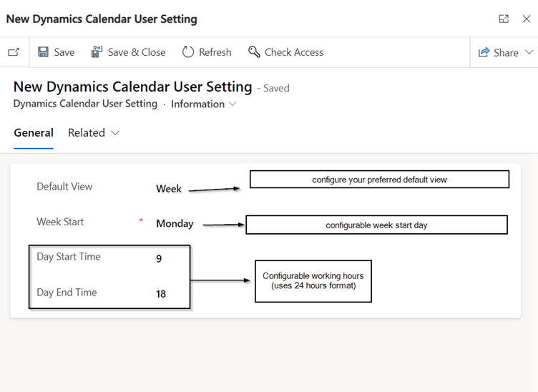Expand the Share dropdown chevron

[529, 52]
